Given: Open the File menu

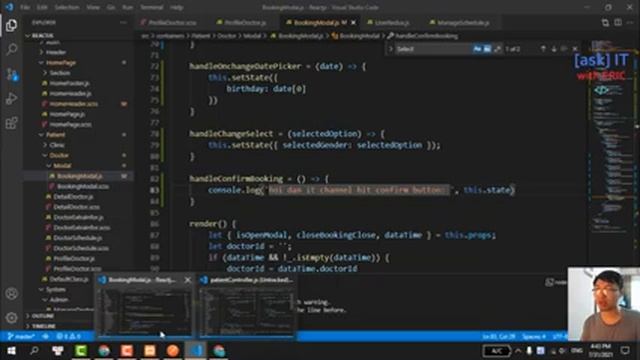Looking at the screenshot, I should [25, 7].
